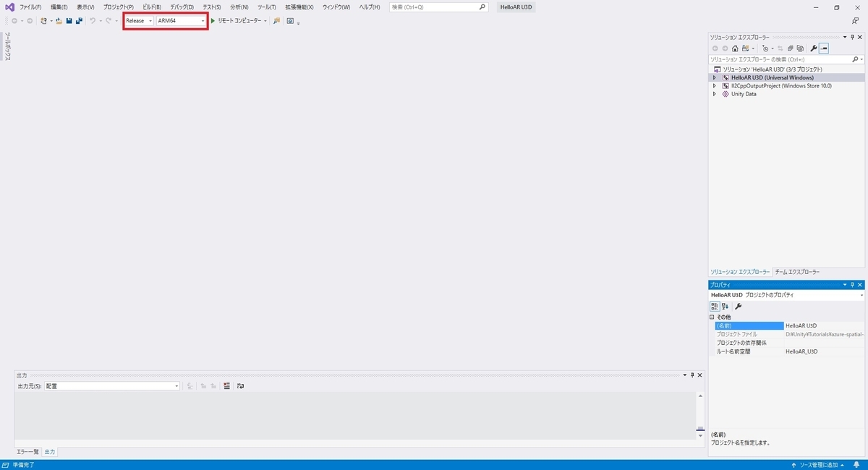This screenshot has width=868, height=470.
Task: Open Properties with the wrench icon in Solution Explorer
Action: pos(813,48)
